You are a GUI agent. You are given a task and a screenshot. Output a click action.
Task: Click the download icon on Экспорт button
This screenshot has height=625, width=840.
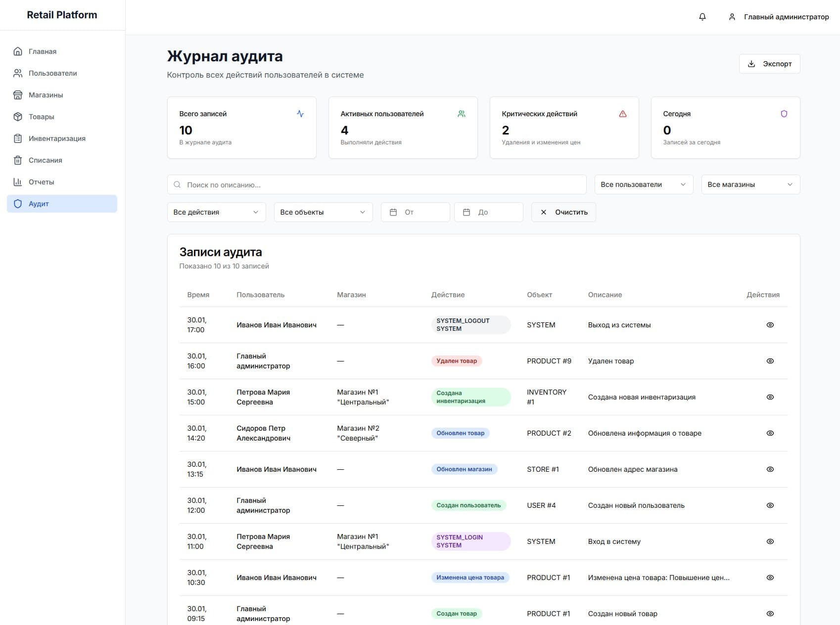pyautogui.click(x=751, y=64)
